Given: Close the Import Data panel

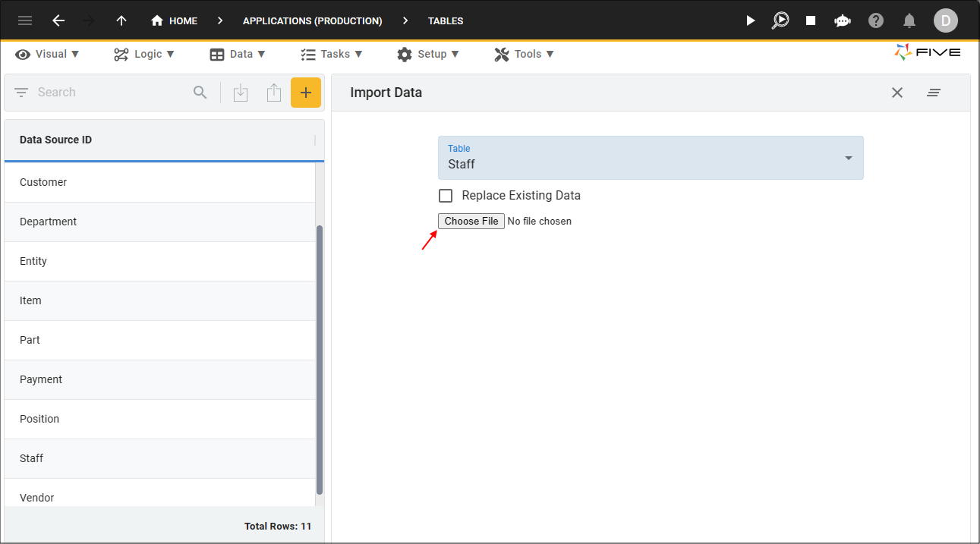Looking at the screenshot, I should point(897,93).
